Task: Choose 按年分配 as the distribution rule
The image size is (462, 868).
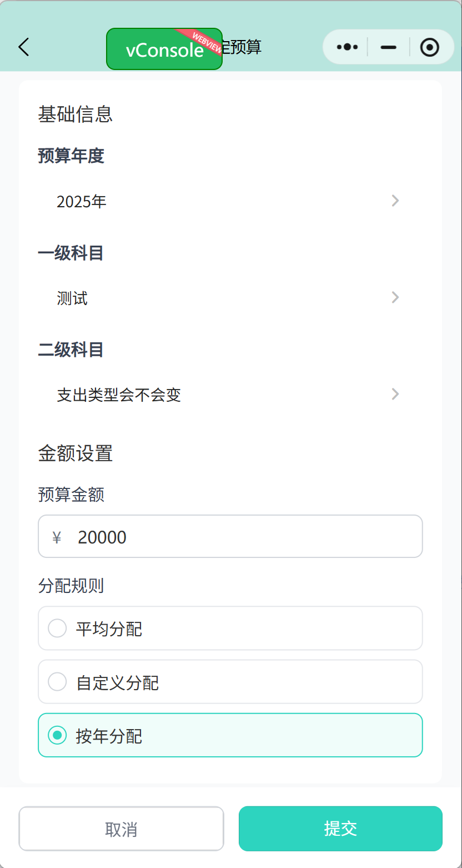Action: [x=230, y=735]
